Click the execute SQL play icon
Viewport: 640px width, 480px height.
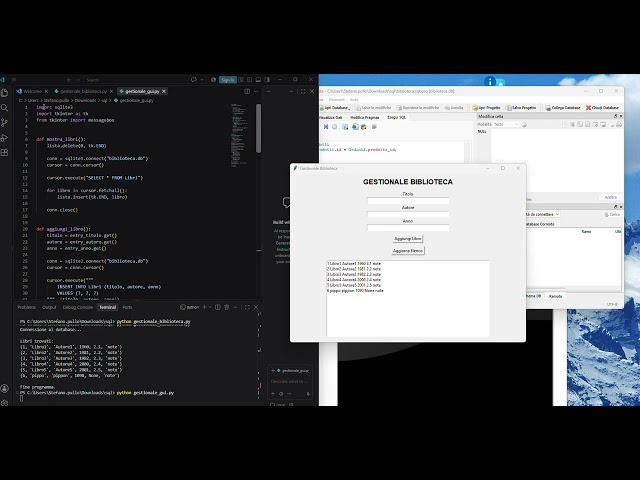(326, 127)
